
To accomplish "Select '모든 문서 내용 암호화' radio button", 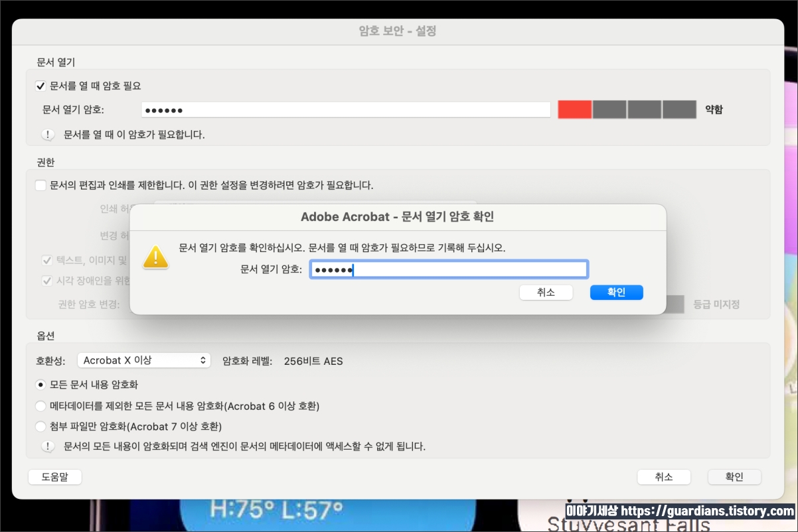I will point(40,385).
